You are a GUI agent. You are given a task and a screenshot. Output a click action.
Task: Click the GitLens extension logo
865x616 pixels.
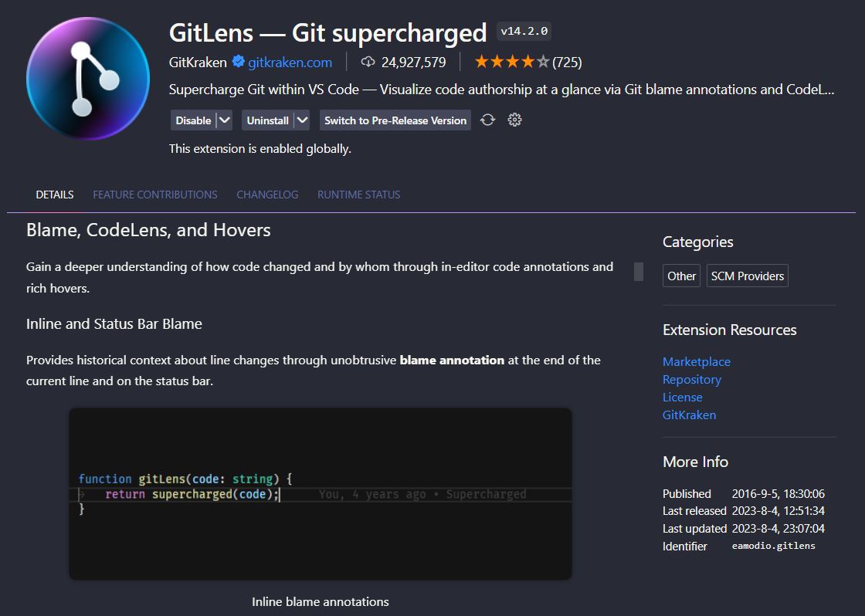[87, 79]
